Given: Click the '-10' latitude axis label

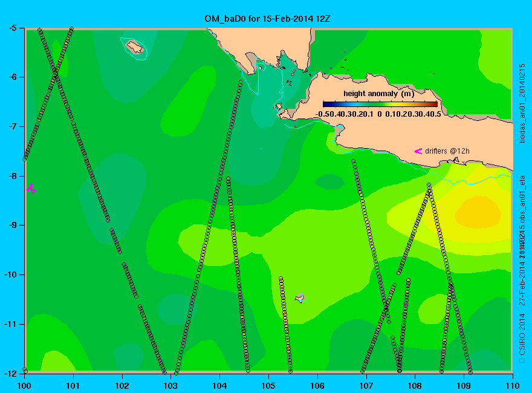Looking at the screenshot, I should tap(10, 274).
